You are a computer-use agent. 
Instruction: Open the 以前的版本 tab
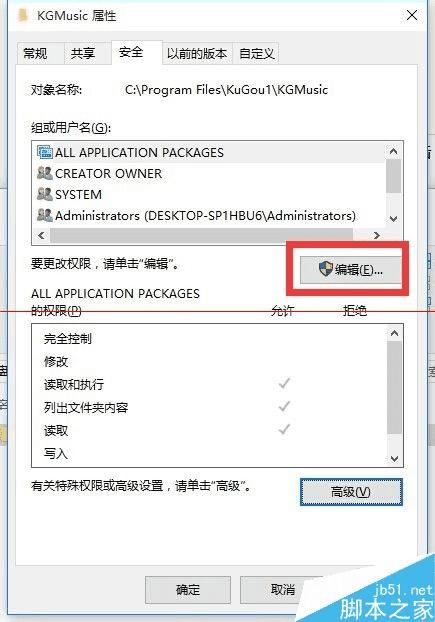pos(197,53)
